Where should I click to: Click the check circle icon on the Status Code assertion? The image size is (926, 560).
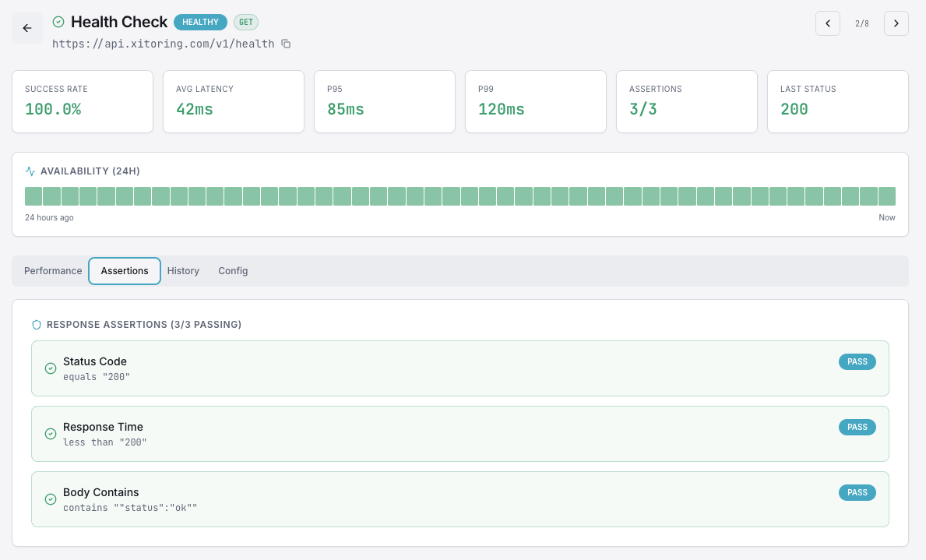[x=51, y=368]
